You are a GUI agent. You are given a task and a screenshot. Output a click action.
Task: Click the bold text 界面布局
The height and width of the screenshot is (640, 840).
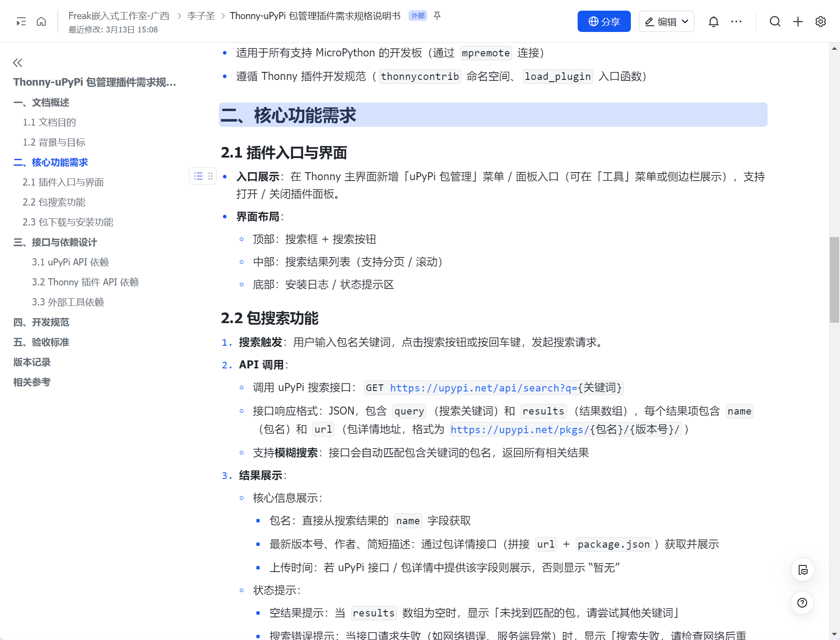[x=258, y=217]
